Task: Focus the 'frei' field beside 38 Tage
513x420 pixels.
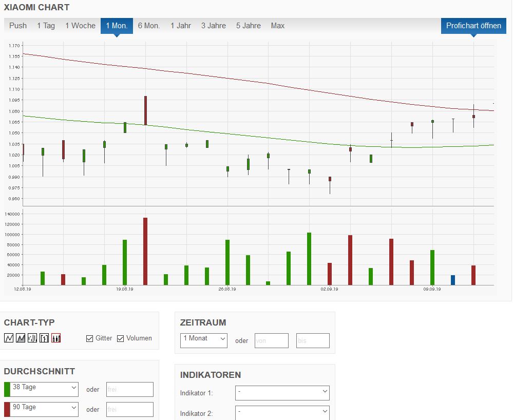Action: click(130, 389)
